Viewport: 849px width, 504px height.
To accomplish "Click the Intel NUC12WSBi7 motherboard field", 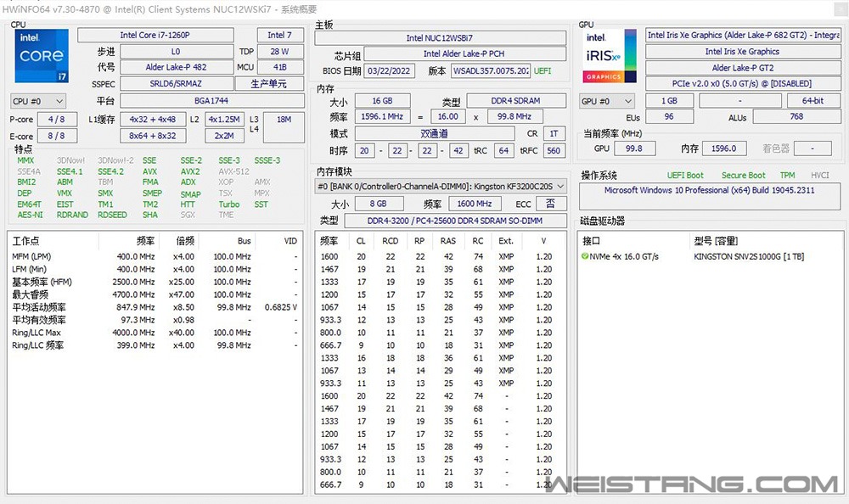I will [439, 38].
